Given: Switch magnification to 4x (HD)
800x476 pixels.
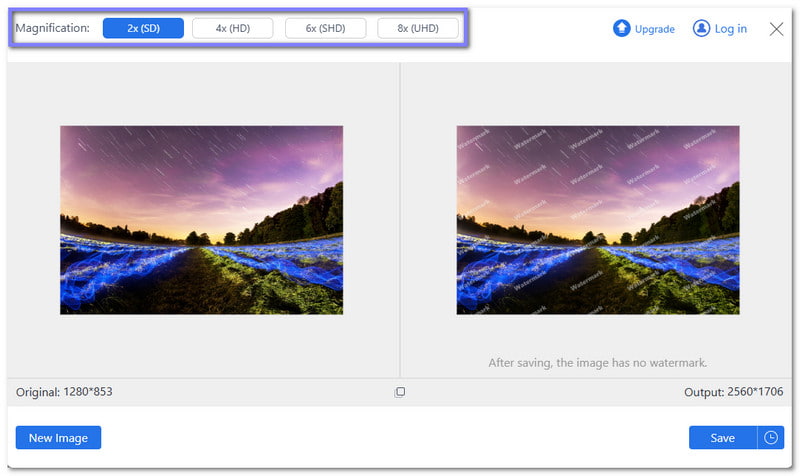Looking at the screenshot, I should coord(232,28).
